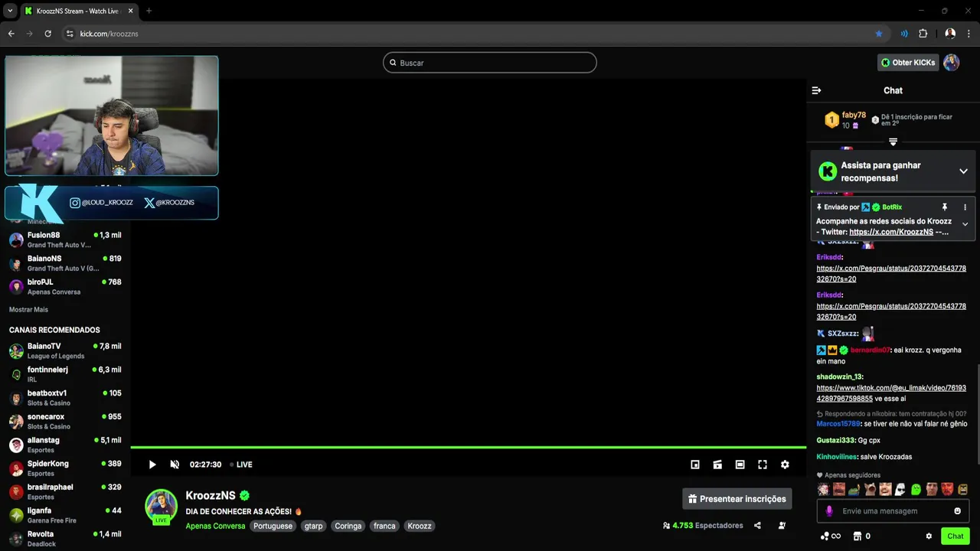
Task: Bookmark page with star icon
Action: (879, 34)
